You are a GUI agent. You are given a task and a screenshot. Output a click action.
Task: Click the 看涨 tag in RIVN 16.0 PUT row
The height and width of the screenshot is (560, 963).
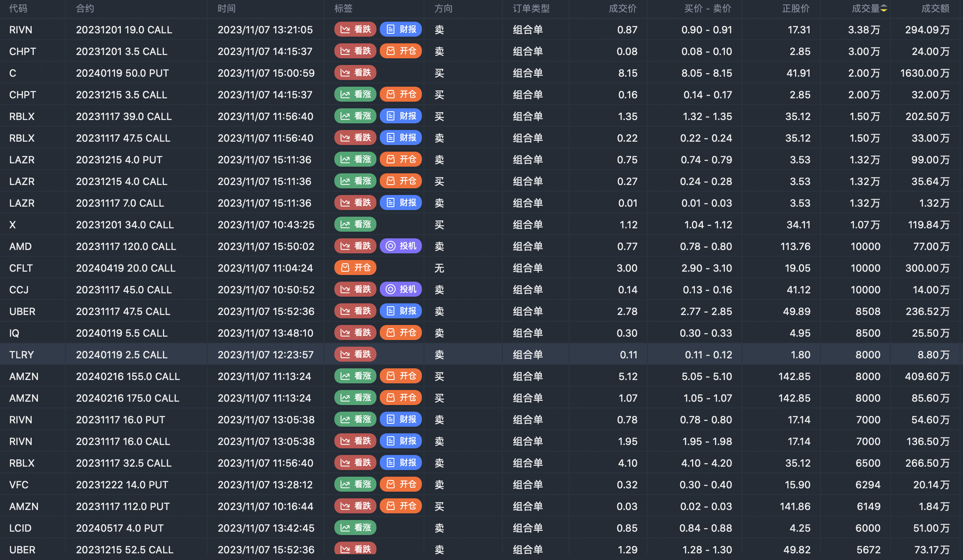356,420
